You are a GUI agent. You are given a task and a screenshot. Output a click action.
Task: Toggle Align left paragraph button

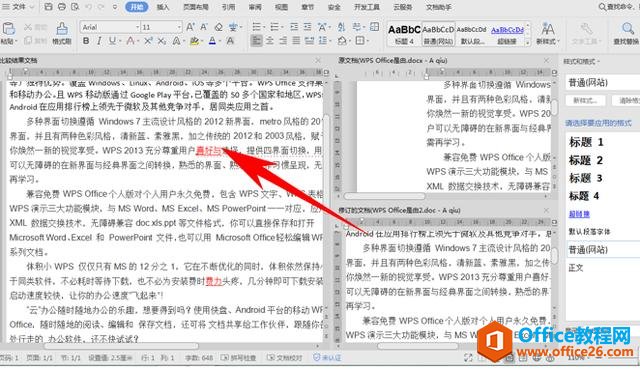pos(256,41)
